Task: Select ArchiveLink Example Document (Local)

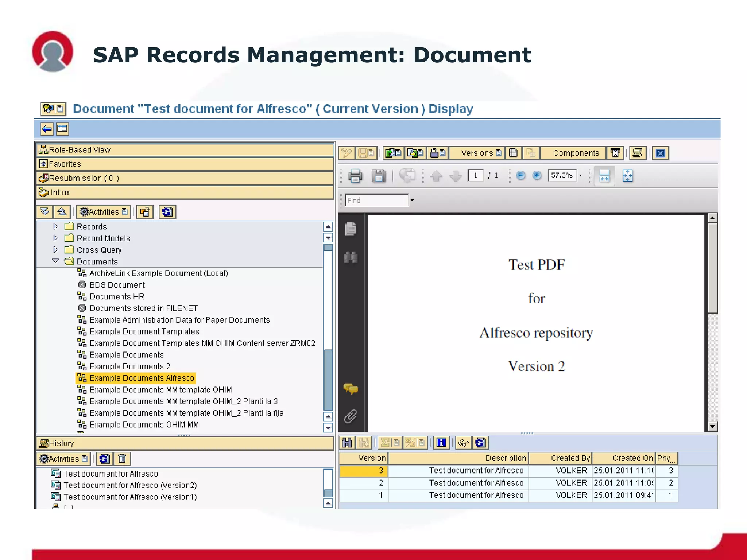Action: click(x=159, y=273)
